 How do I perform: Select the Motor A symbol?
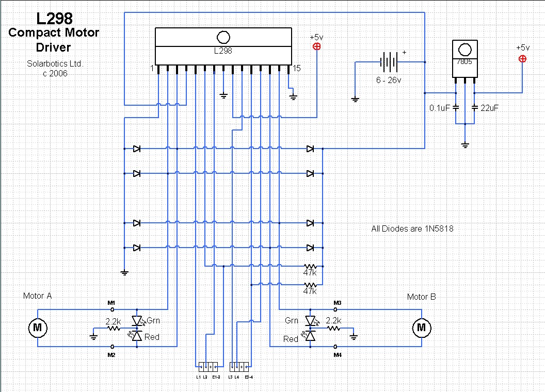coord(37,328)
